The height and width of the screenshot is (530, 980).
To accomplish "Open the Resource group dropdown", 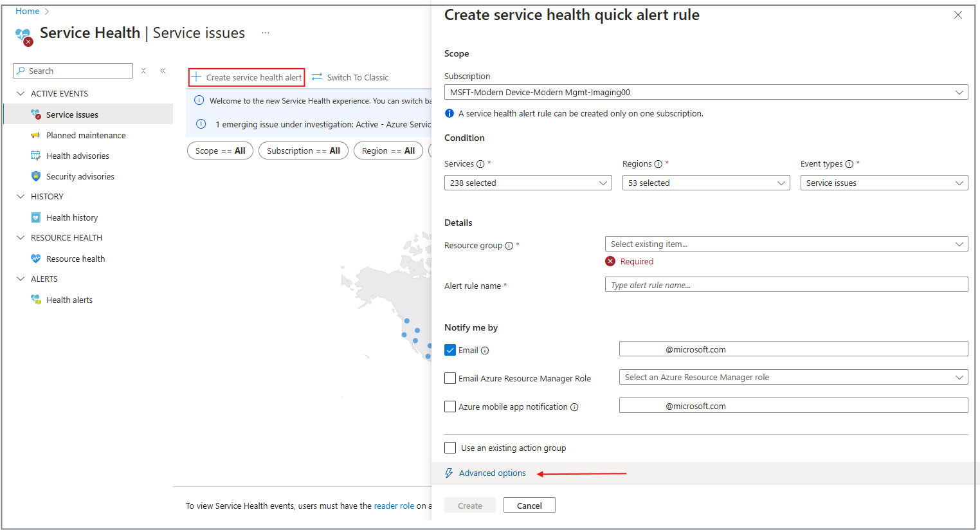I will (786, 244).
